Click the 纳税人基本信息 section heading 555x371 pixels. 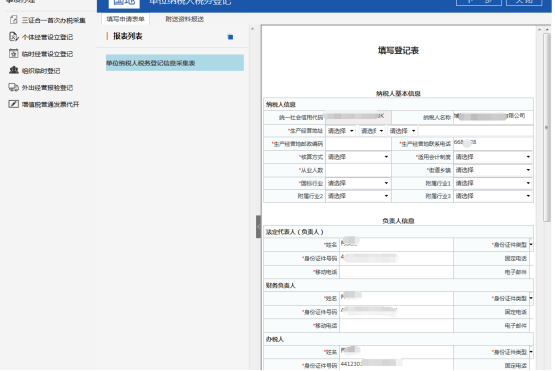click(x=398, y=93)
